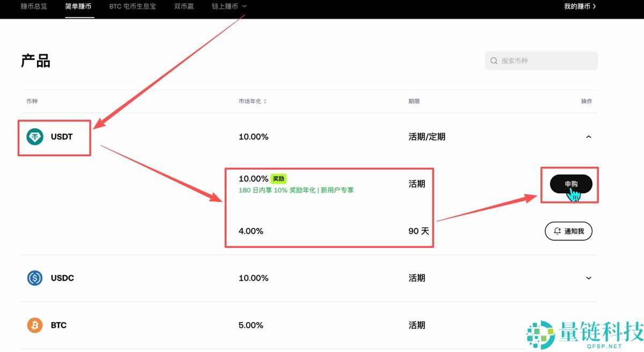Collapse the expanded USDT product row
The height and width of the screenshot is (352, 644).
(588, 137)
